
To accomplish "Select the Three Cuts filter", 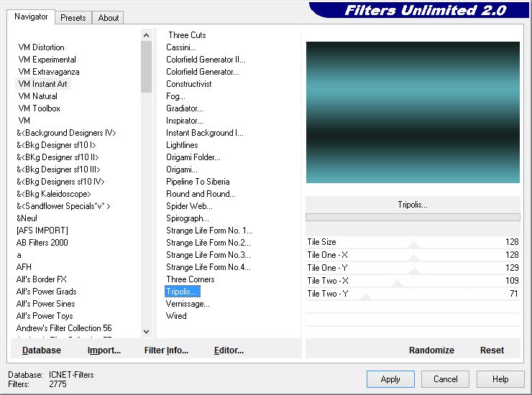I will (x=187, y=35).
